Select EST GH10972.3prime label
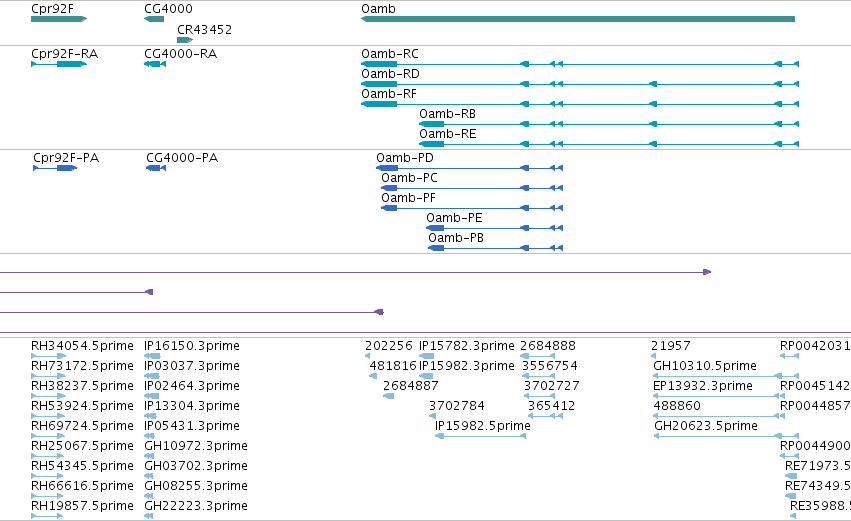This screenshot has width=851, height=521. (x=196, y=446)
